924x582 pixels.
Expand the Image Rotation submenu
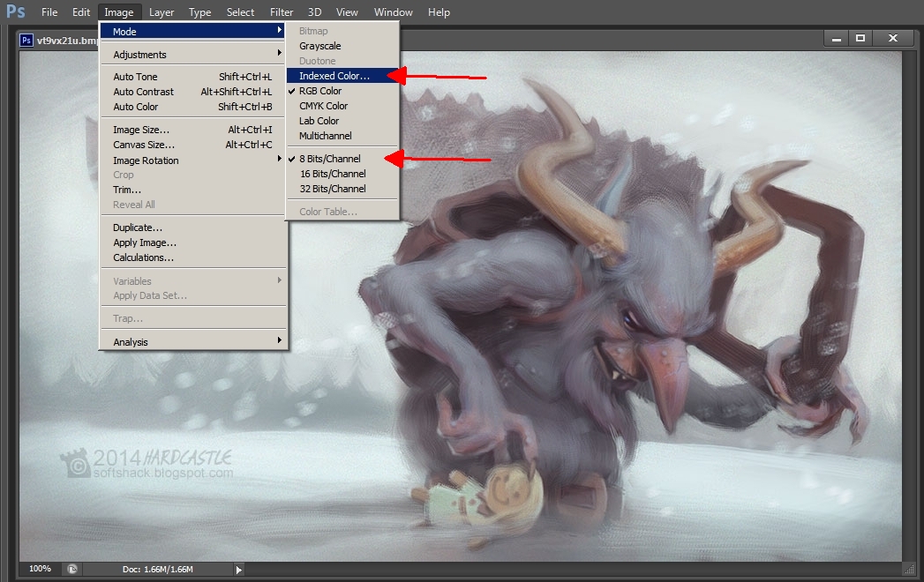tap(192, 160)
